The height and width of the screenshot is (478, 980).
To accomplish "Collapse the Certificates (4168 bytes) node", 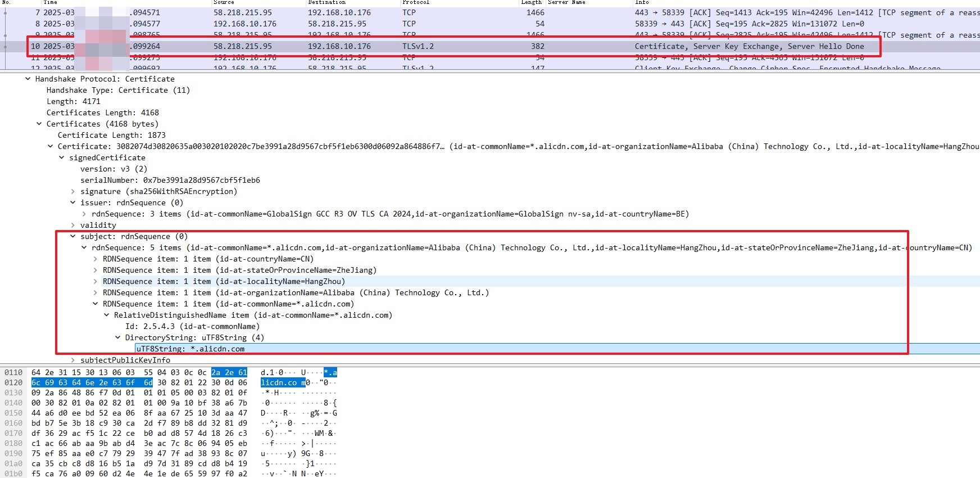I will [39, 124].
